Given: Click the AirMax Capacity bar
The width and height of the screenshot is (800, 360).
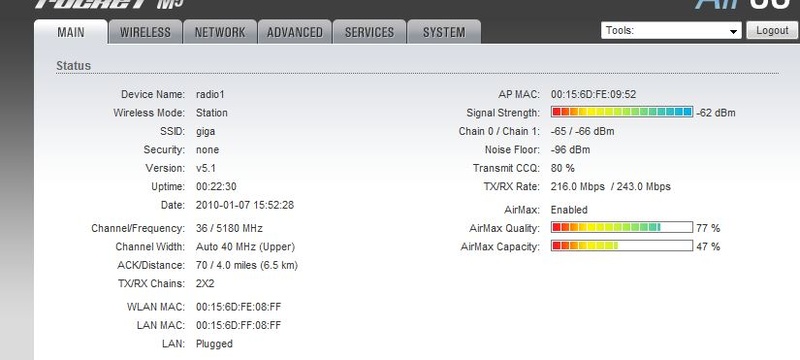Looking at the screenshot, I should point(622,246).
